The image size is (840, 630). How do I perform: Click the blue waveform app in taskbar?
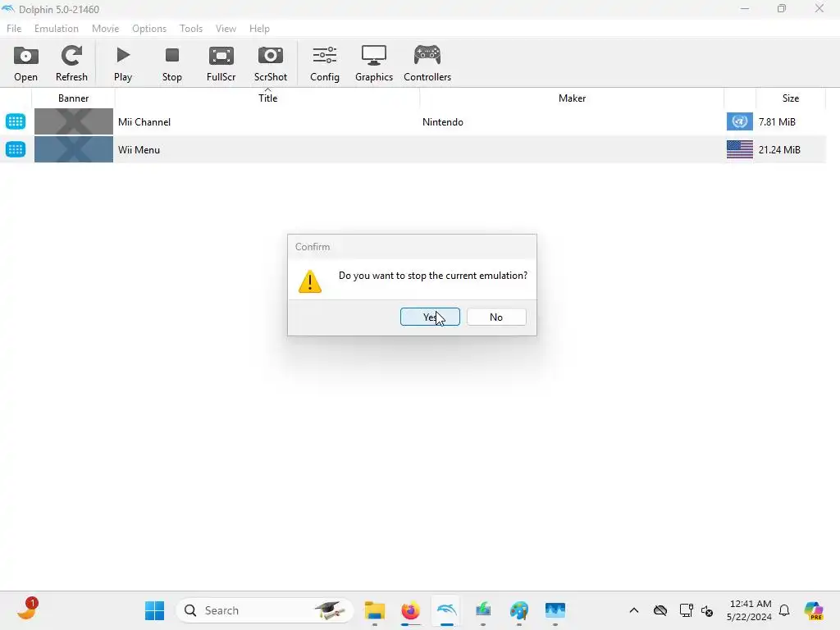point(555,610)
